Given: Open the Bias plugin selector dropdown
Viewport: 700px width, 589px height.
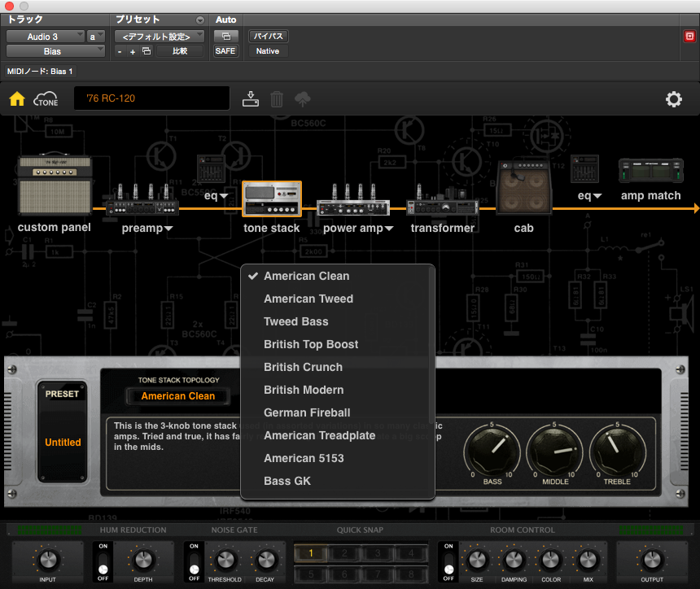Looking at the screenshot, I should pos(55,51).
